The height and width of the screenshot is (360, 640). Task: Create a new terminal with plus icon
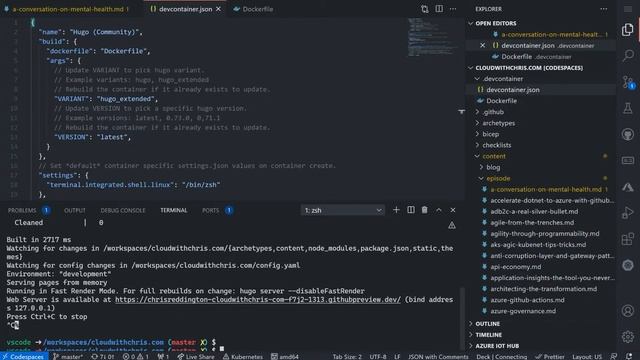pos(396,210)
